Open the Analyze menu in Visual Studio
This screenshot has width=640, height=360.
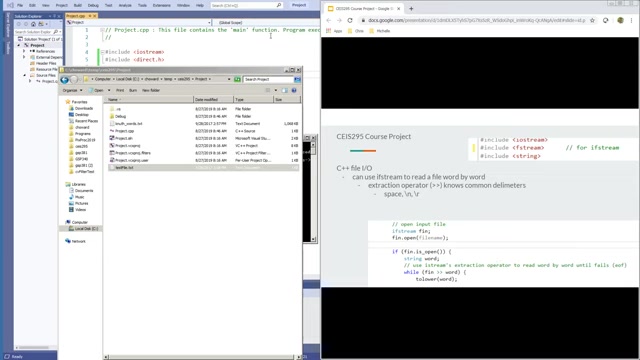[125, 5]
